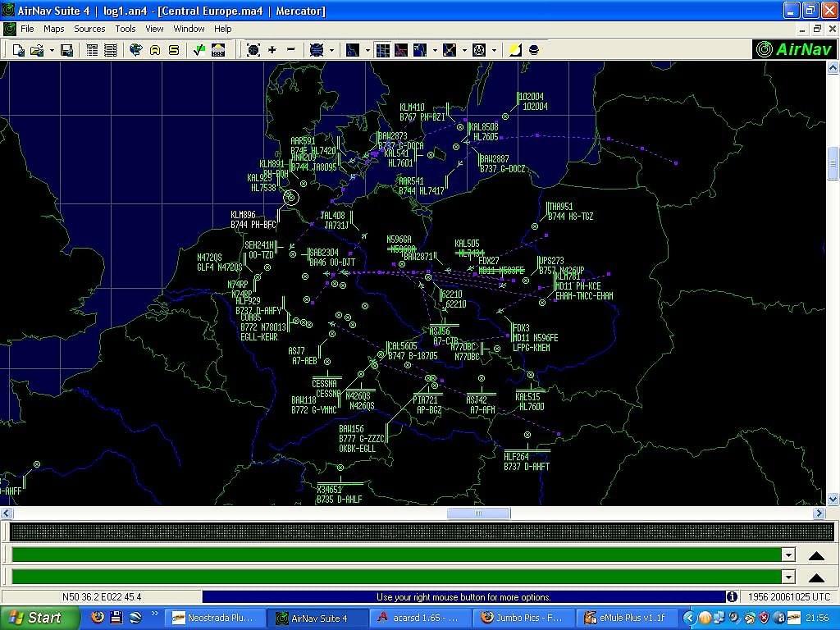Switch to acarsd 1.65 taskbar window
The height and width of the screenshot is (630, 840).
(421, 619)
